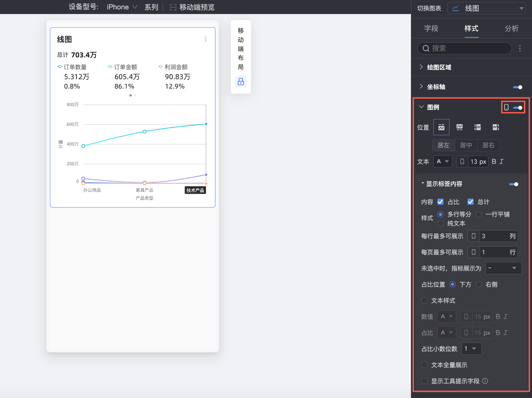The image size is (532, 398).
Task: Click mobile icon beside rows per page
Action: pos(474,252)
